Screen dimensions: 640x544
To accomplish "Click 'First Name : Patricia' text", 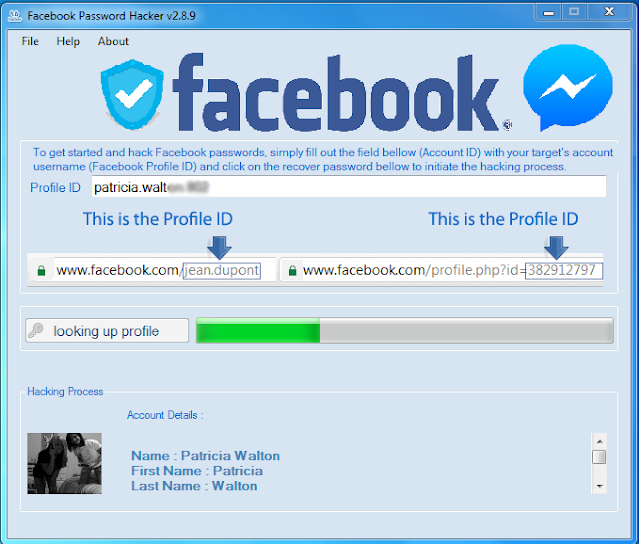I will click(x=197, y=471).
